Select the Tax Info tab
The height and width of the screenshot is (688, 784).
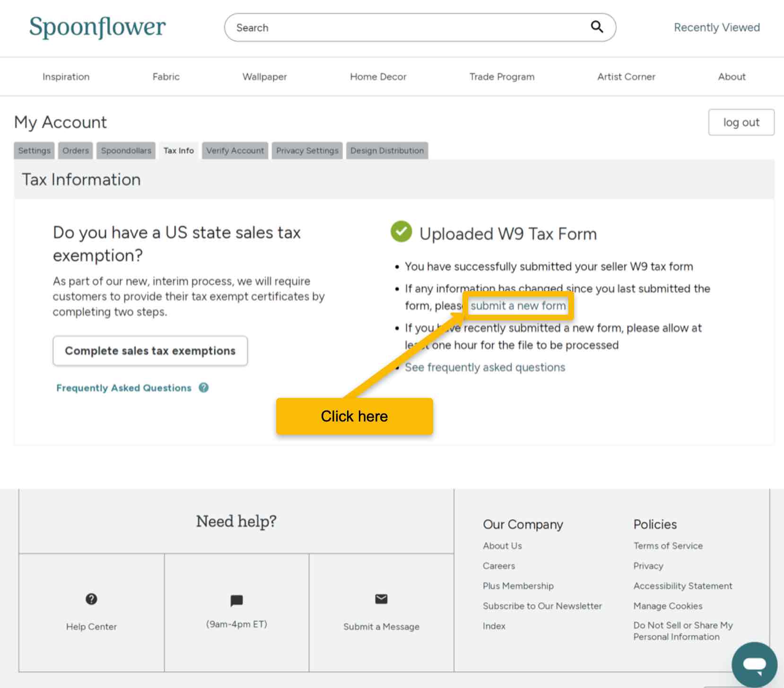click(x=179, y=150)
